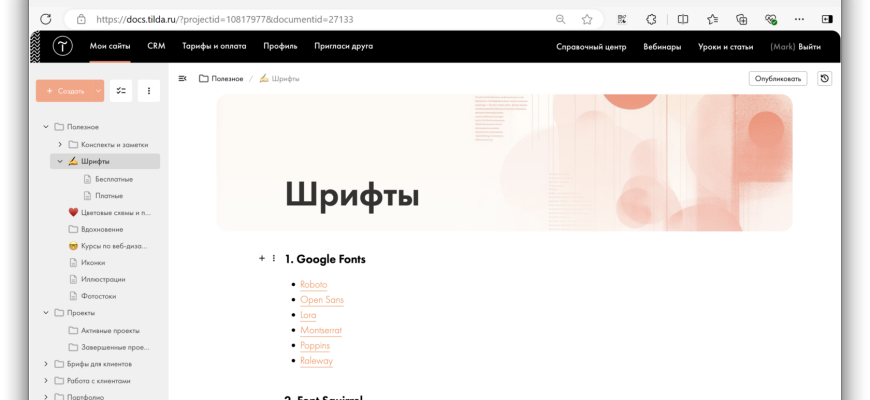Viewport: 870px width, 400px height.
Task: Click the browser address bar URL
Action: pos(225,19)
